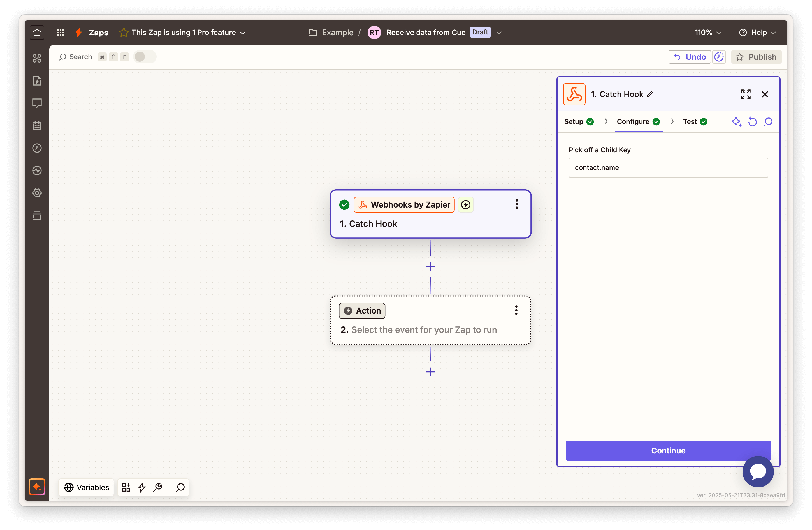Click the bolt tool in bottom toolbar
Viewport: 812px width, 530px height.
coord(141,487)
